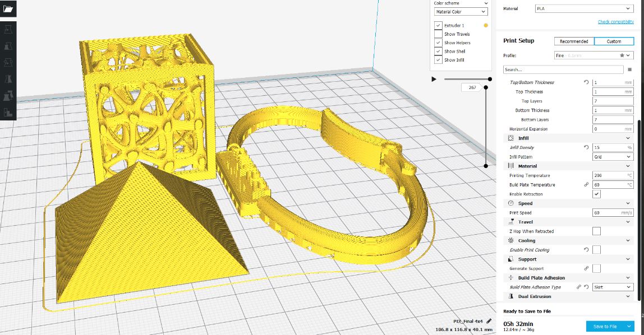Click the Speed section clock icon
Image resolution: width=644 pixels, height=335 pixels.
511,203
